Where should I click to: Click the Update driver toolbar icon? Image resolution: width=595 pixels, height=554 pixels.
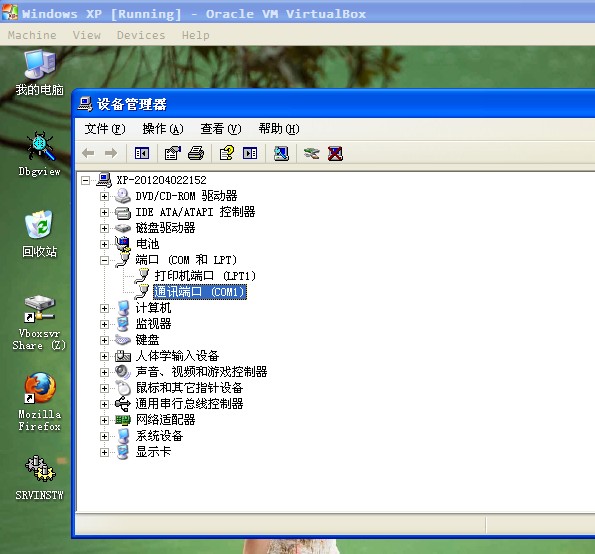click(x=312, y=153)
